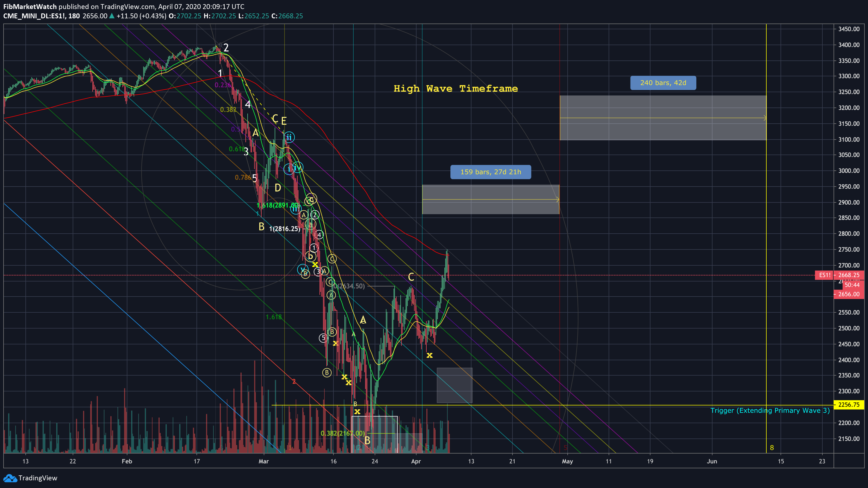This screenshot has width=868, height=488.
Task: Click the yellow '8' label at chart bottom
Action: point(772,448)
